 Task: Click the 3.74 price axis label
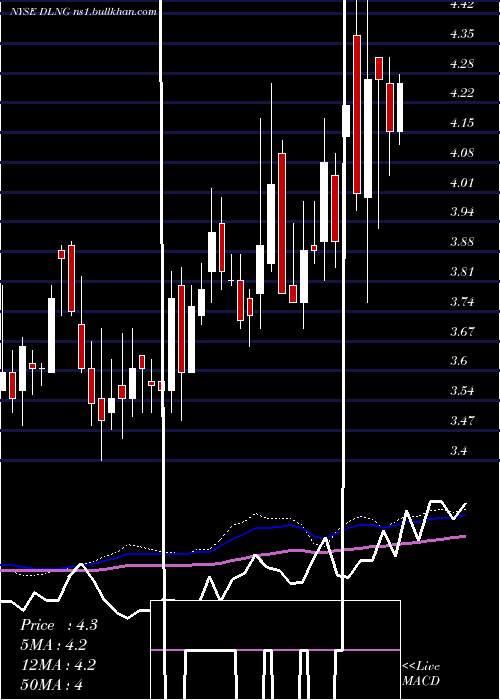(x=462, y=301)
